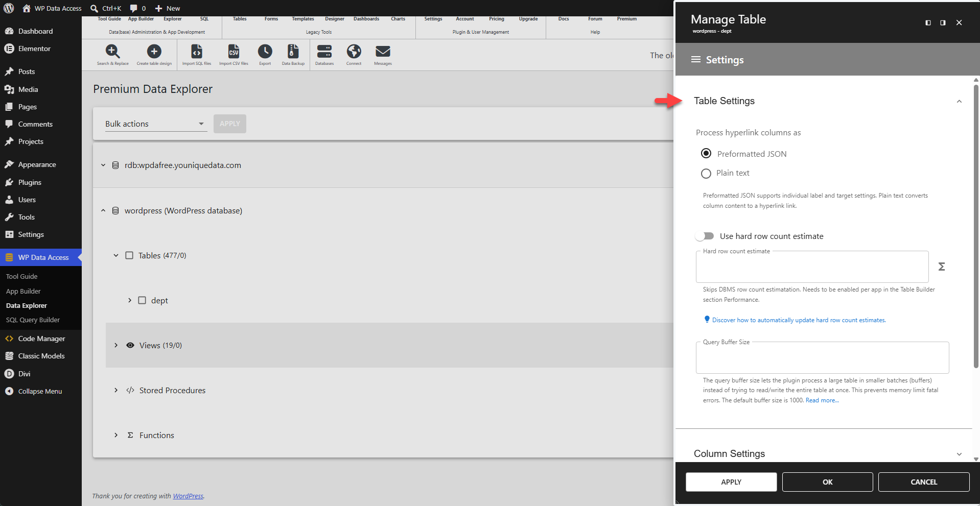Check the dept table checkbox
Screen dimensions: 980x506
pyautogui.click(x=142, y=300)
